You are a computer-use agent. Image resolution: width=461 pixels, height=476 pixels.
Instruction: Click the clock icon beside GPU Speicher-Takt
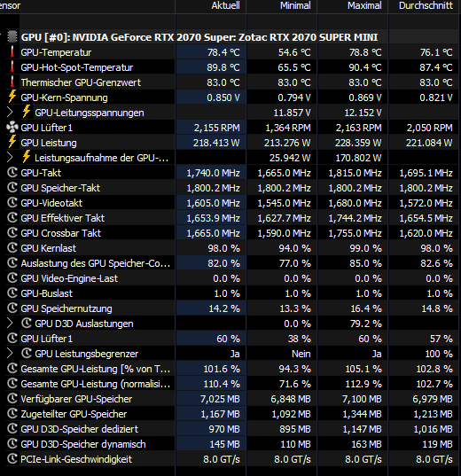point(12,188)
